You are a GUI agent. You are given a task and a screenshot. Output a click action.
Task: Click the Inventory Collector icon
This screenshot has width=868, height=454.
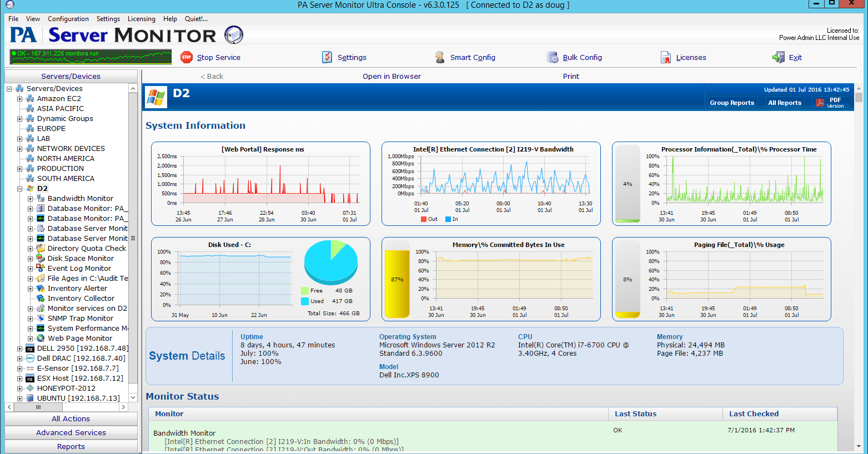(x=41, y=298)
